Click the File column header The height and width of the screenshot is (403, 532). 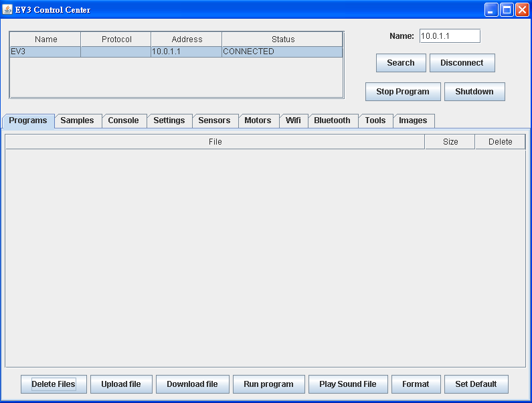[215, 142]
